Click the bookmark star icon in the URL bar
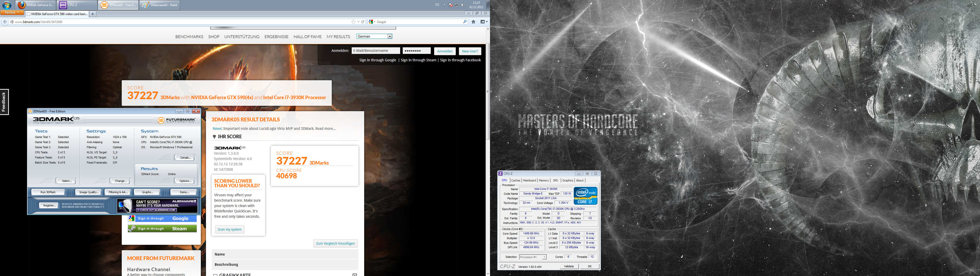 353,22
